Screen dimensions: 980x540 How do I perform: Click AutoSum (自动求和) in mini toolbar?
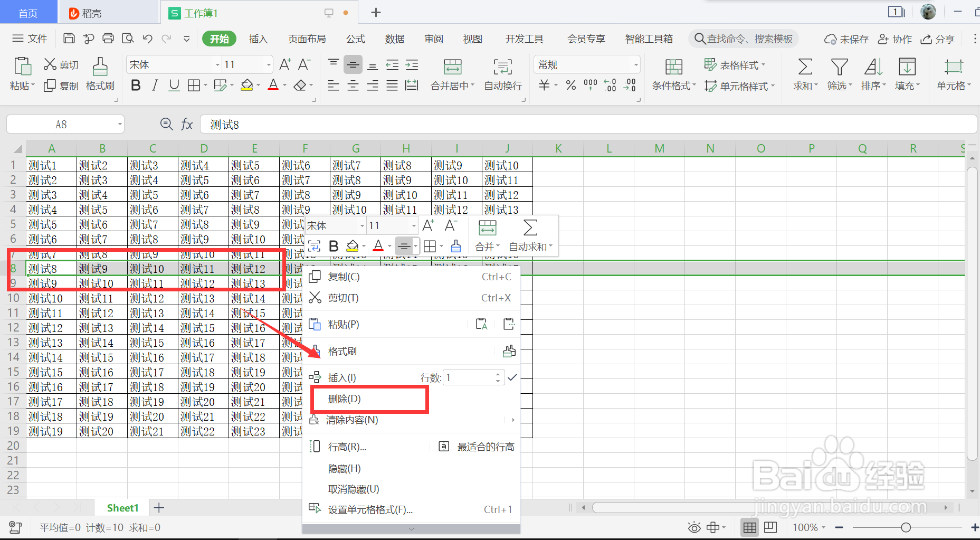click(x=531, y=235)
